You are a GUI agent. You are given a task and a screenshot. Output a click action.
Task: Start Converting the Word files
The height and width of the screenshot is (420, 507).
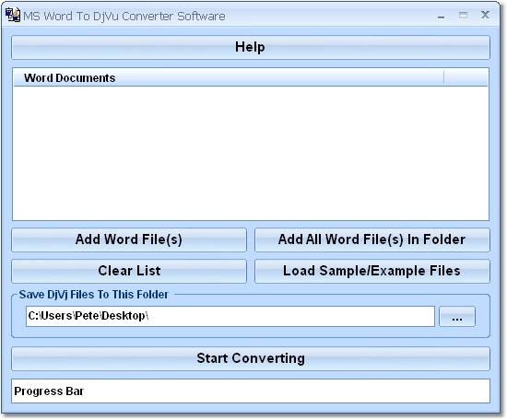click(251, 358)
